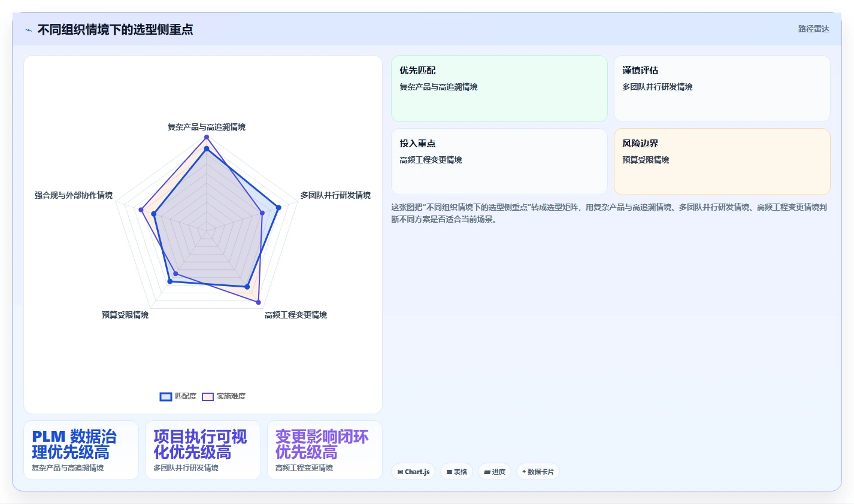Click 高频工程变更情境 under 投入重点 card
The height and width of the screenshot is (504, 854).
pyautogui.click(x=431, y=160)
